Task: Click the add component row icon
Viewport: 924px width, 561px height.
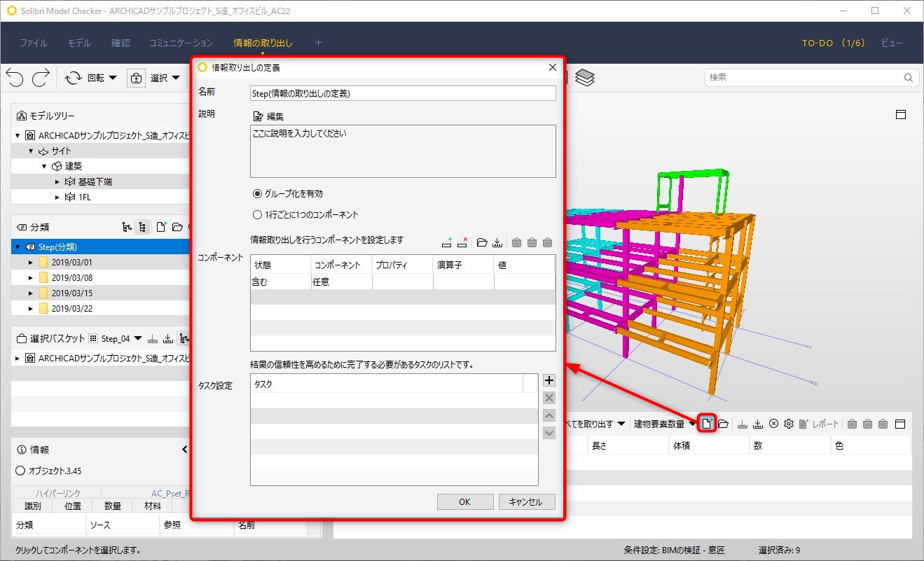Action: [x=447, y=243]
